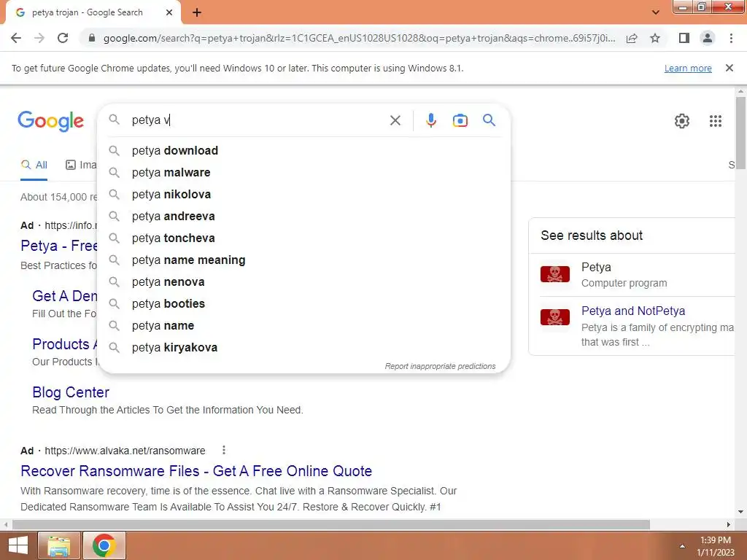Report inappropriate predictions
747x560 pixels.
[440, 366]
